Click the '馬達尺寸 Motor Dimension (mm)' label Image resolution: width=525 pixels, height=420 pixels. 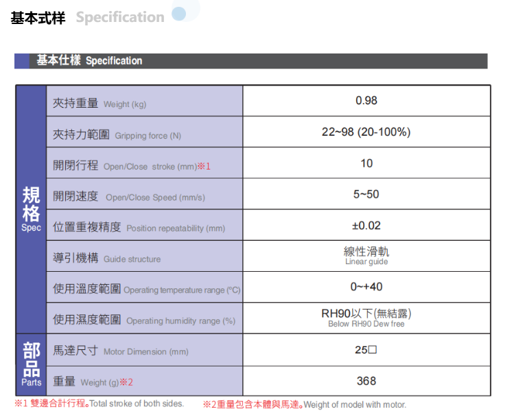(x=121, y=351)
